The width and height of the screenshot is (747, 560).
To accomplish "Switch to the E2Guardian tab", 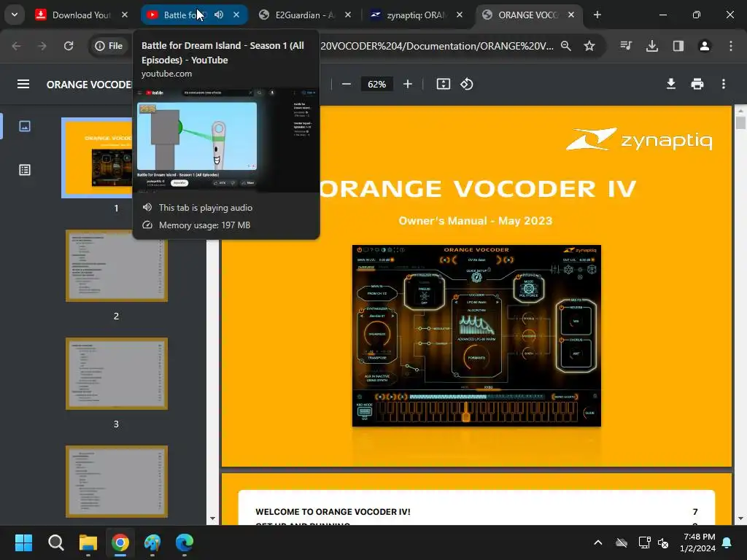I will 298,15.
